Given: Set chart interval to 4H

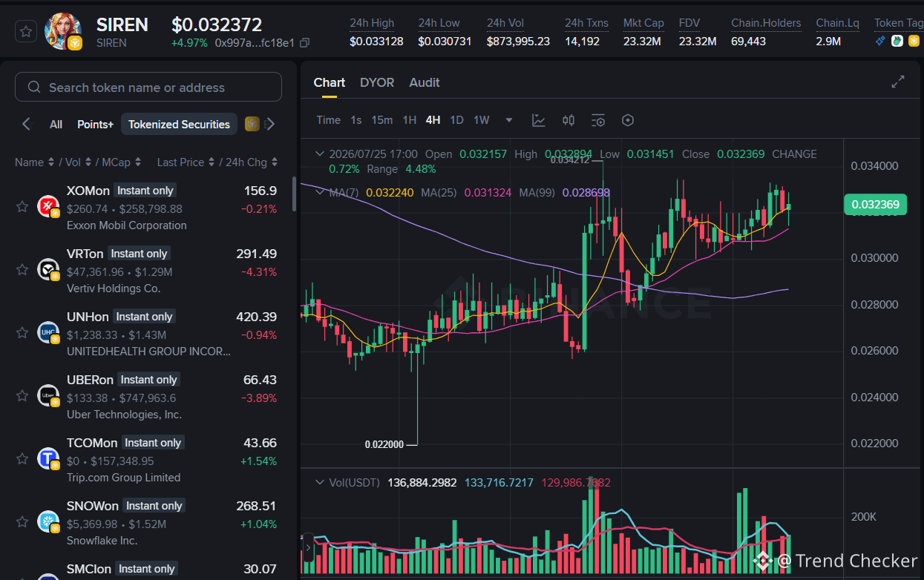Looking at the screenshot, I should coord(433,120).
